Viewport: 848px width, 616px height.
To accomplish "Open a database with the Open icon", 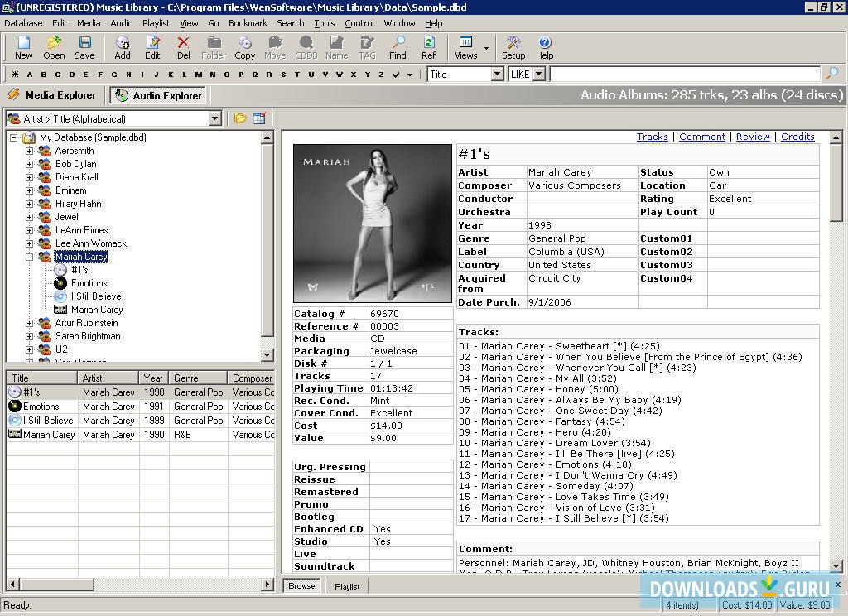I will point(54,47).
